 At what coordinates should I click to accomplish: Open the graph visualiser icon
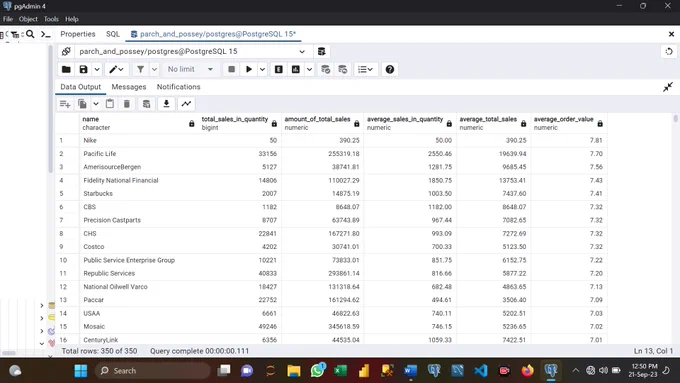tap(186, 104)
